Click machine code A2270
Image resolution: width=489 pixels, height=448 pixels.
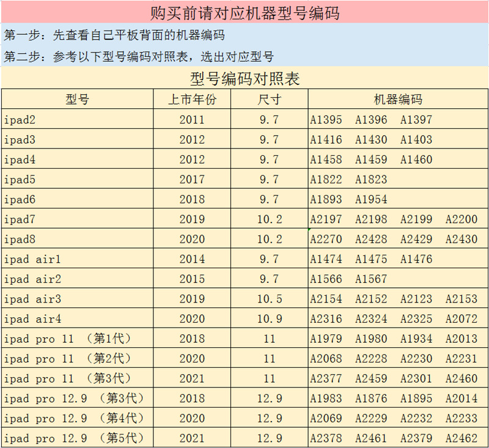point(326,239)
